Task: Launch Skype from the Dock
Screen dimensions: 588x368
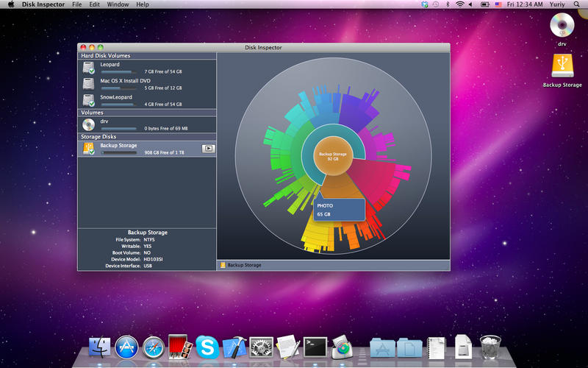Action: coord(208,347)
